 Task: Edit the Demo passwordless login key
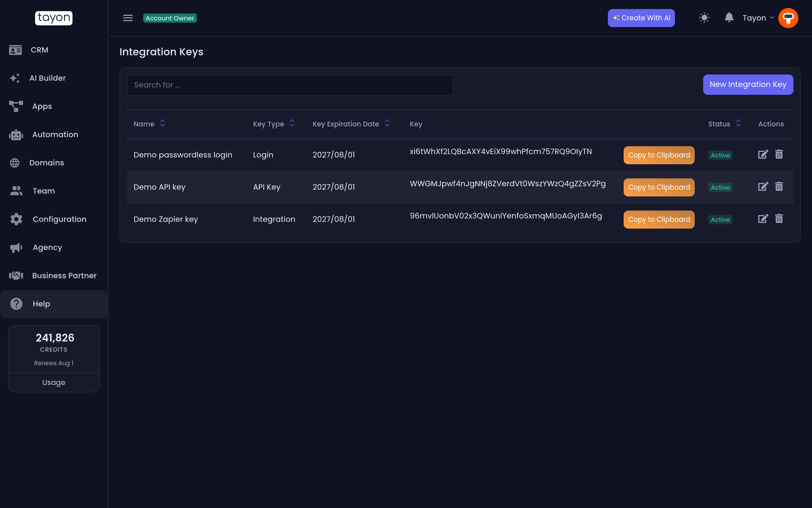(763, 154)
